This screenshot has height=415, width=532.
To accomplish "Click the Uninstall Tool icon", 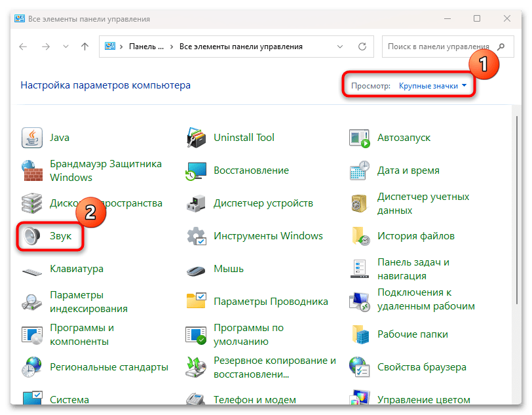I will click(x=197, y=138).
